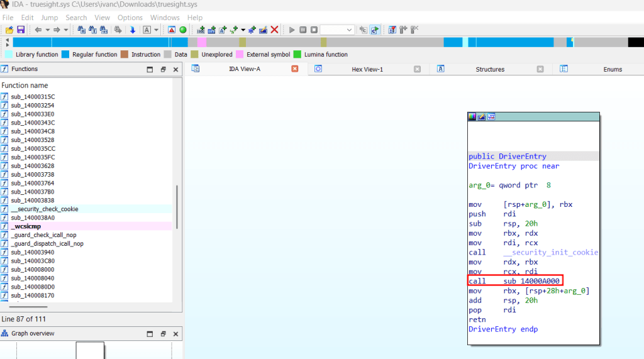Open the debugger selection combo box
The width and height of the screenshot is (644, 359).
[337, 30]
